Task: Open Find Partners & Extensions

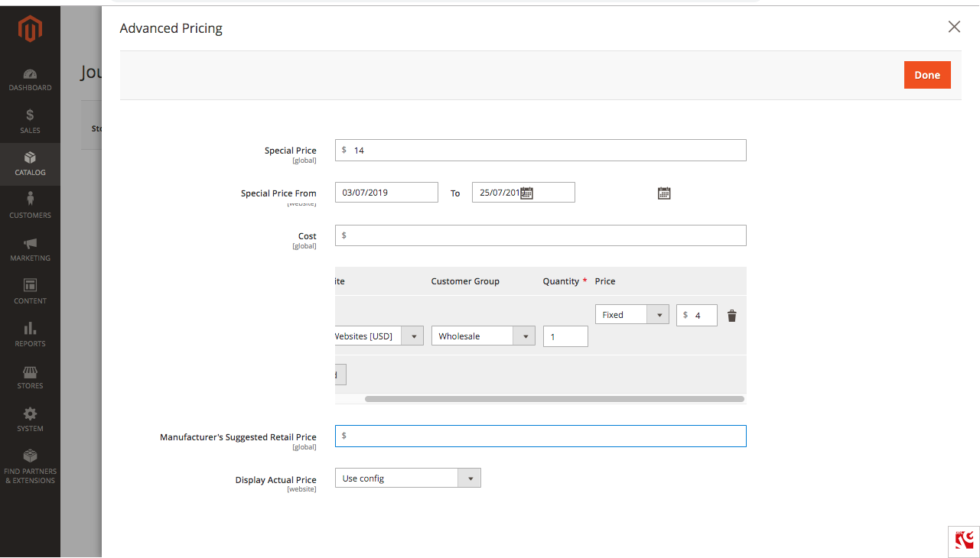Action: pyautogui.click(x=30, y=467)
